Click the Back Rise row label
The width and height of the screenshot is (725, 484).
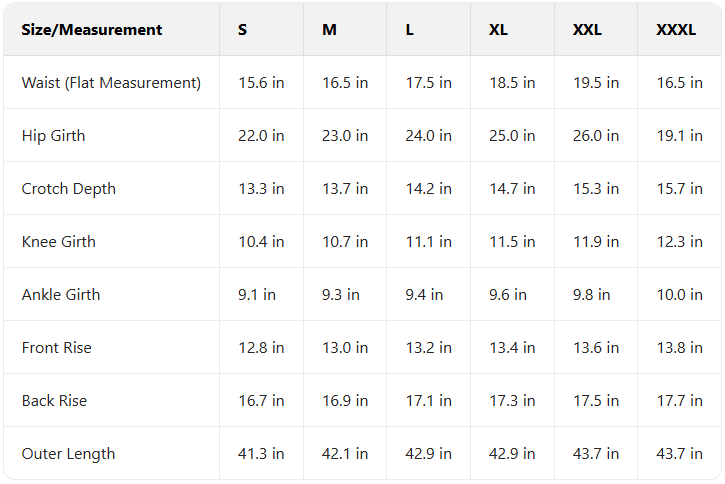click(x=54, y=401)
